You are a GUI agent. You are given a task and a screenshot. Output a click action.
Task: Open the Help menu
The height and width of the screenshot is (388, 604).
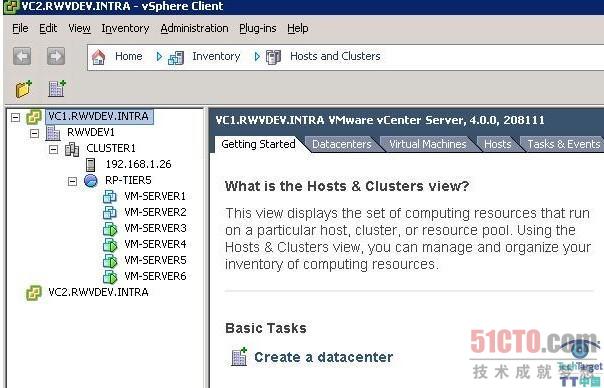pos(298,28)
